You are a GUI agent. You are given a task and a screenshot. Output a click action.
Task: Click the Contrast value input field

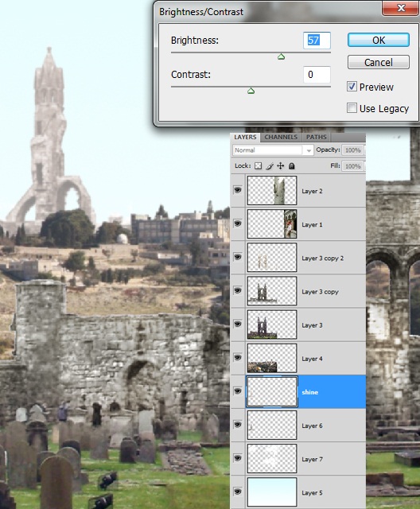pos(317,75)
